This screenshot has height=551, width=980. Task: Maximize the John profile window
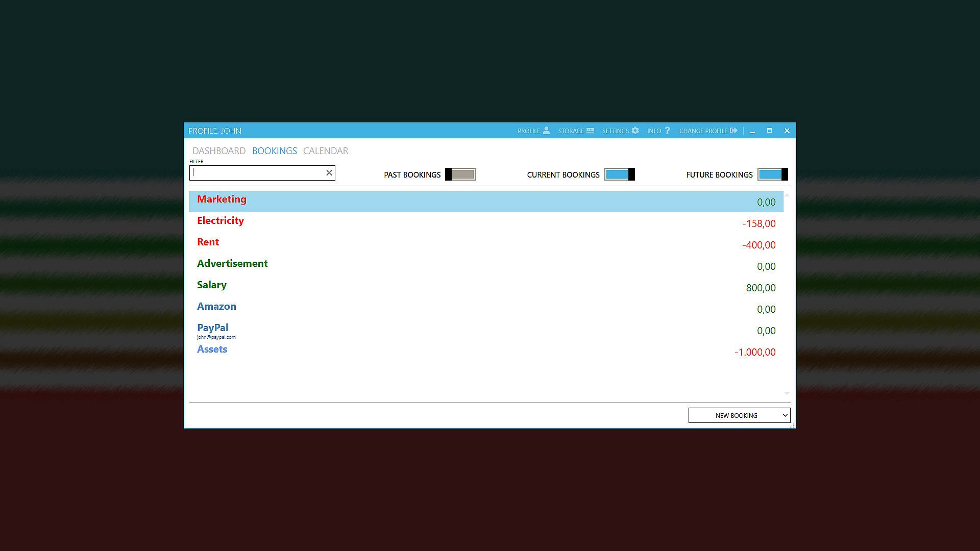coord(769,131)
